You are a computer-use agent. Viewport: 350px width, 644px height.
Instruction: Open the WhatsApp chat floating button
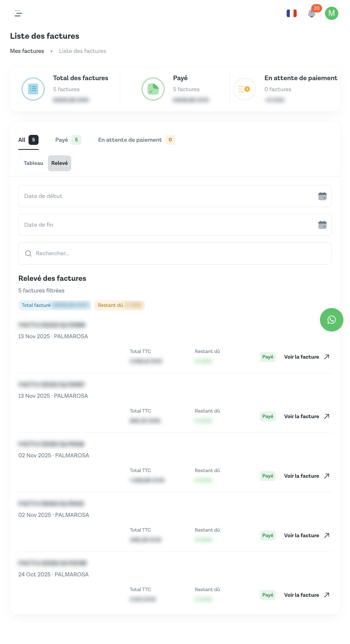pos(331,320)
